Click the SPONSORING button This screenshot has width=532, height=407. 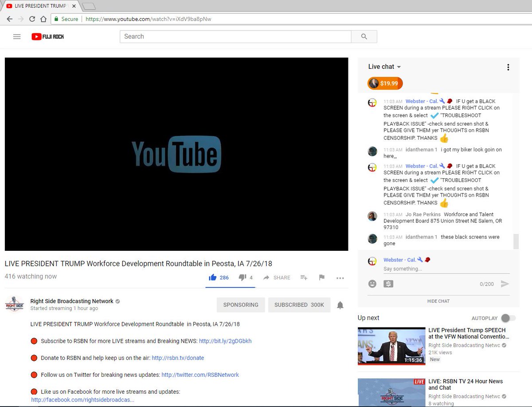[x=241, y=305]
